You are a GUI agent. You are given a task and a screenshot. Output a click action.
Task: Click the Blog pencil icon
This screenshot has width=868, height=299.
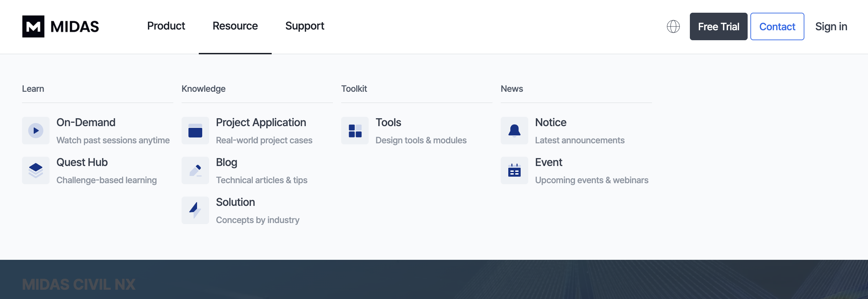point(195,170)
